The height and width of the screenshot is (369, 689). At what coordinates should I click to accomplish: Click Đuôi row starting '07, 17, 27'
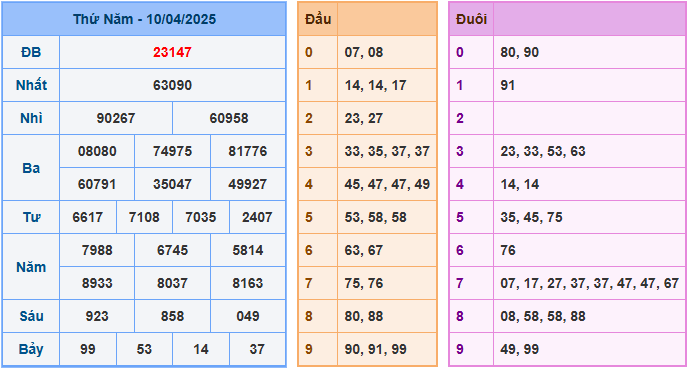(x=590, y=283)
